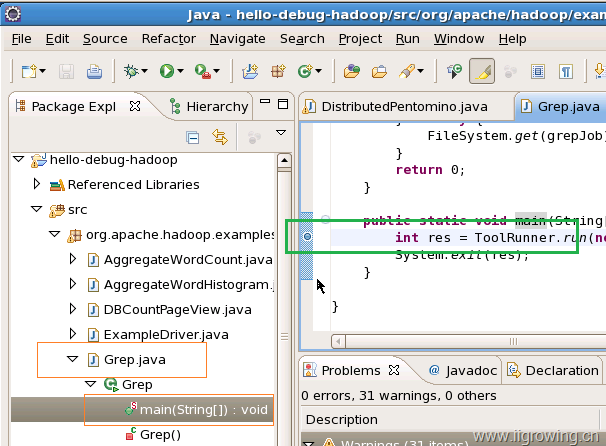
Task: Collapse the Grep class node
Action: [90, 384]
